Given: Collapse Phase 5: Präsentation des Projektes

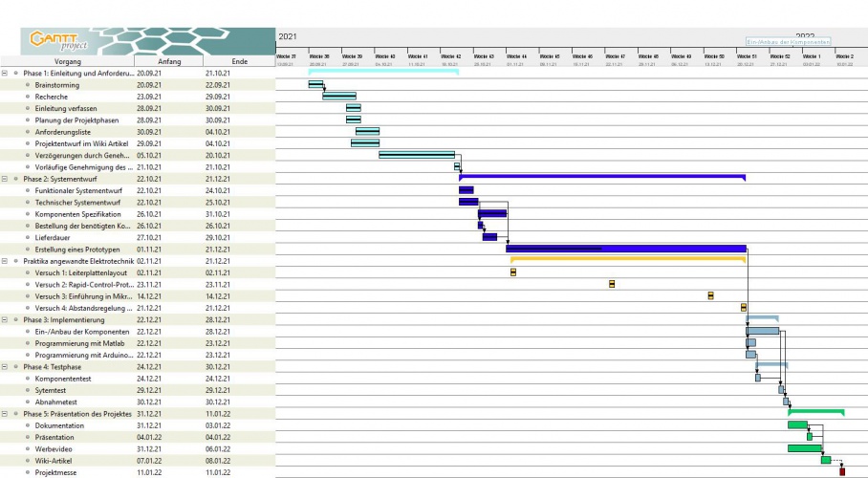Looking at the screenshot, I should (5, 413).
